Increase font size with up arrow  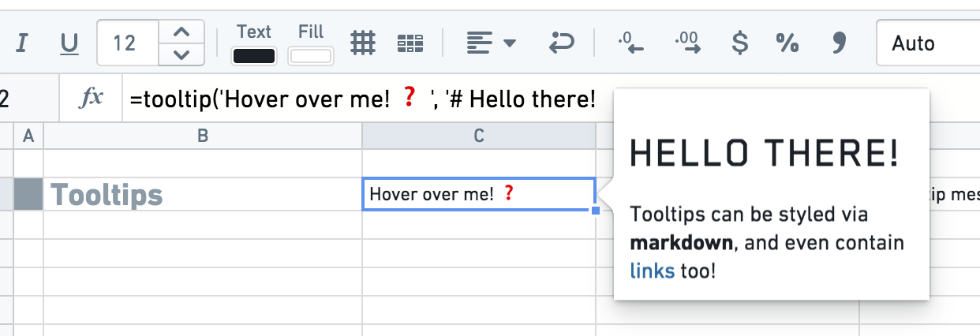(181, 32)
